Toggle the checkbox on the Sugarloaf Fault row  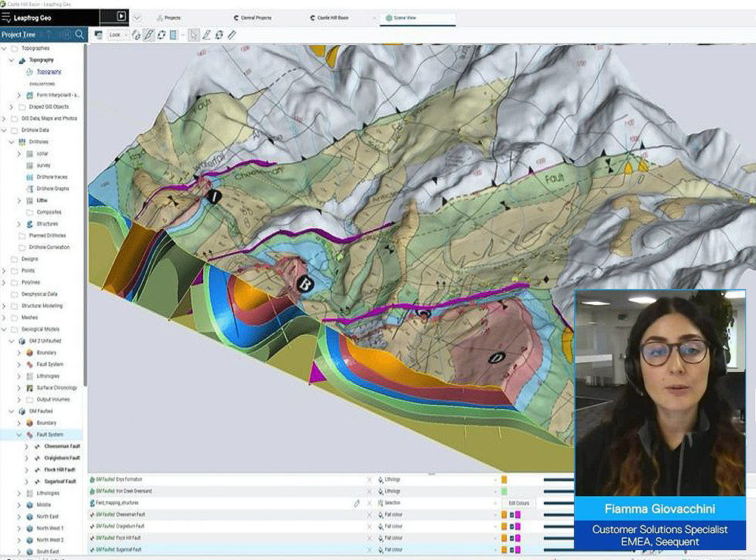pos(511,549)
